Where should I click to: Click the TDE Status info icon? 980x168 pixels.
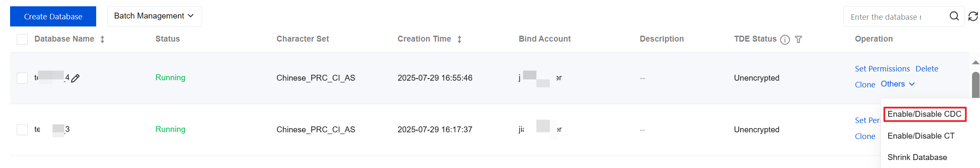(785, 39)
